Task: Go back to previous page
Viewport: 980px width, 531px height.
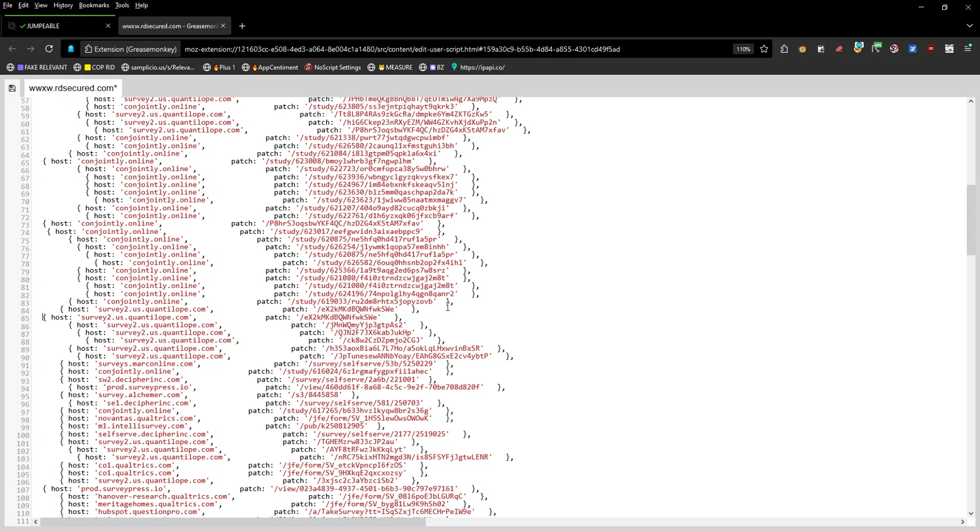Action: [x=12, y=49]
